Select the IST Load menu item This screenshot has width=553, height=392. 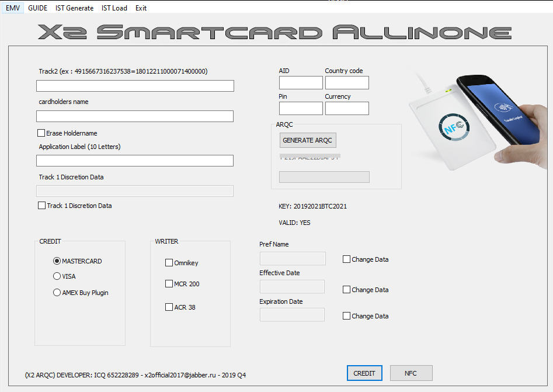click(114, 8)
